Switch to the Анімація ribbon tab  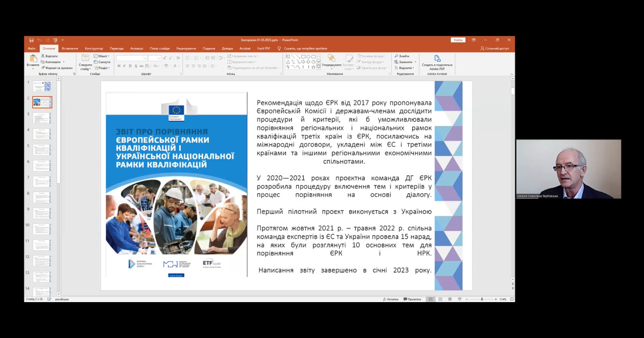pyautogui.click(x=136, y=48)
